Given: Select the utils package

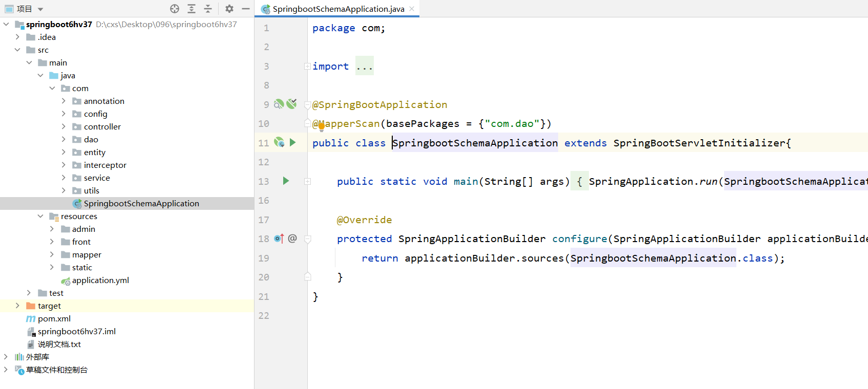Looking at the screenshot, I should (91, 190).
